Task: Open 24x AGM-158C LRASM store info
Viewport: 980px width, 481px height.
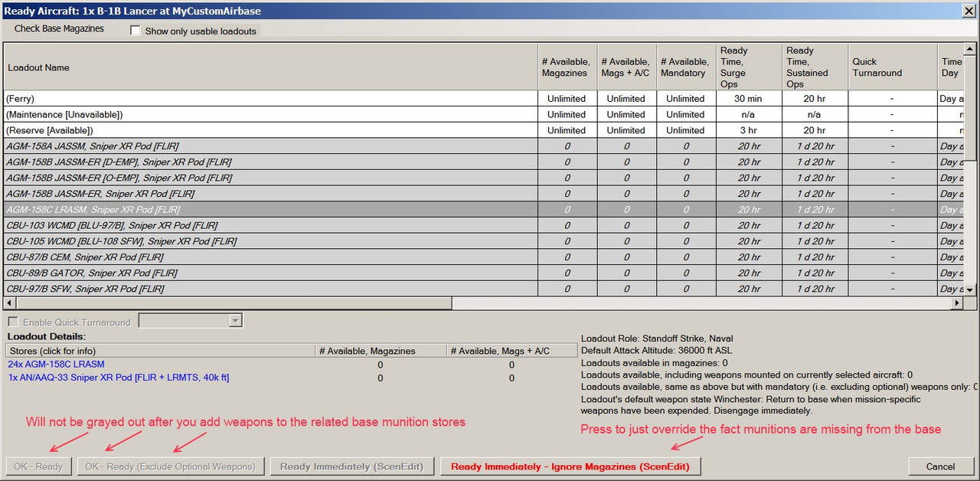Action: [56, 365]
